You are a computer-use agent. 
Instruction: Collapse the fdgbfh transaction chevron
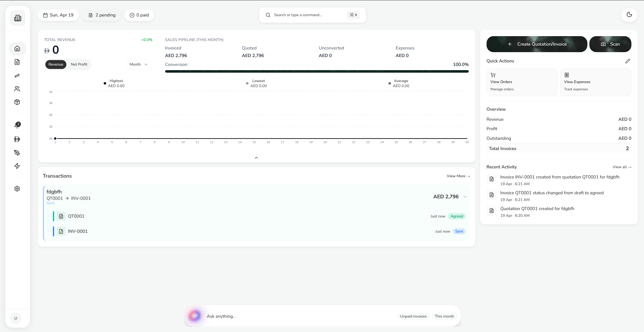(465, 197)
